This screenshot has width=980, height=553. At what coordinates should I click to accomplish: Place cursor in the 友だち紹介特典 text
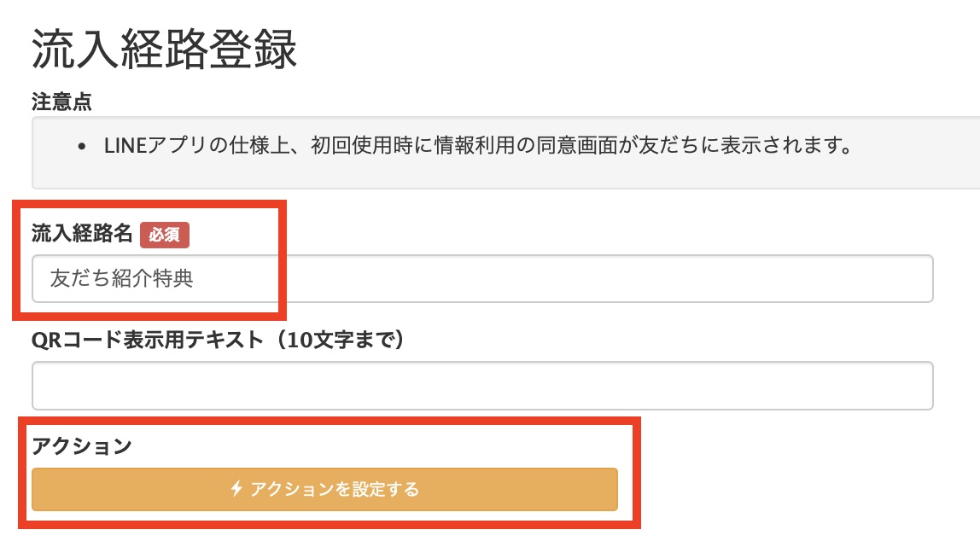pyautogui.click(x=121, y=279)
